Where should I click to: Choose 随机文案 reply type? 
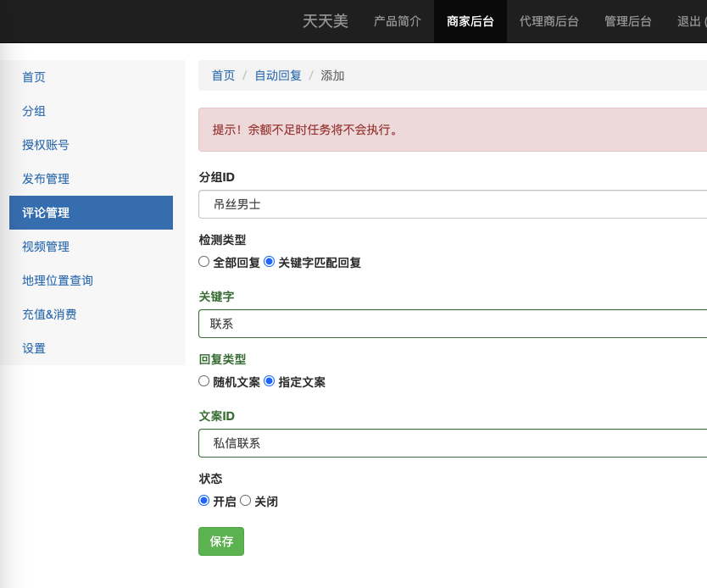pyautogui.click(x=204, y=381)
